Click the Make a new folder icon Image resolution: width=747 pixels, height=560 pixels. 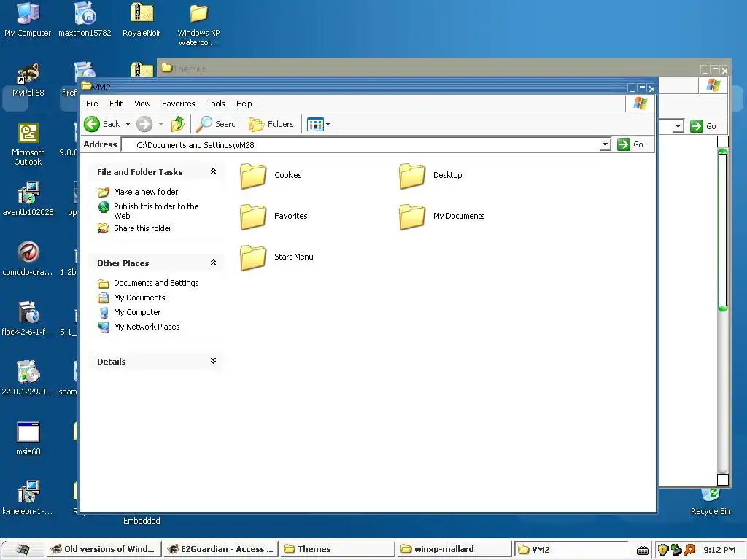[104, 192]
